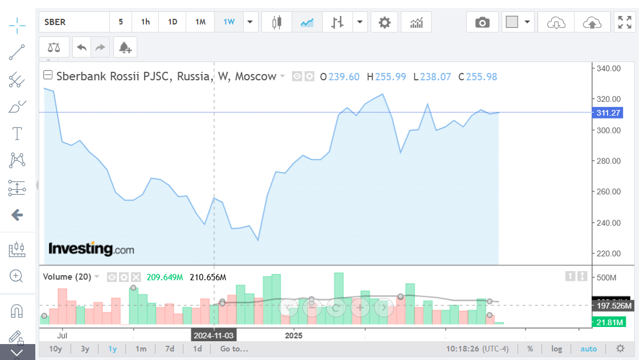Load chart layout from cloud
The image size is (644, 360).
pyautogui.click(x=556, y=22)
